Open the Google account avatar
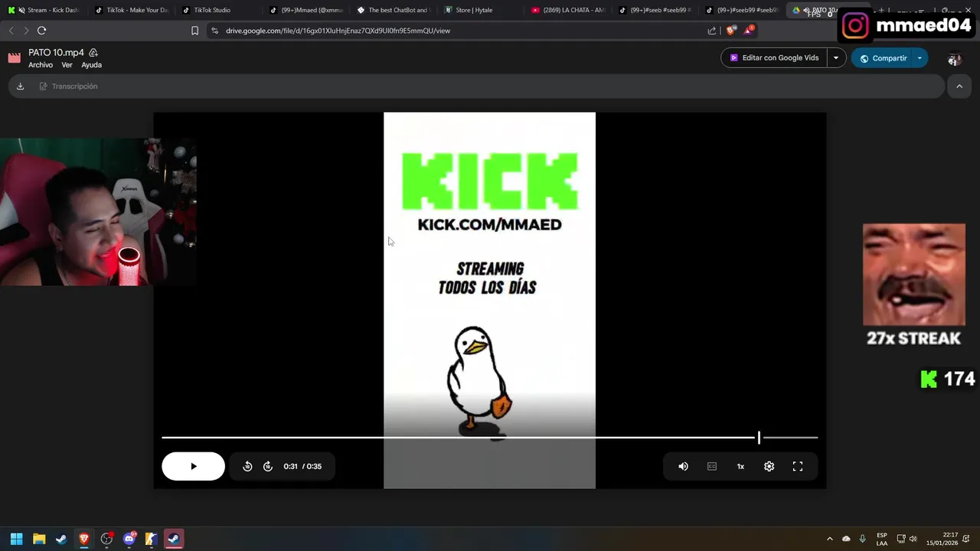Viewport: 980px width, 551px height. [x=954, y=59]
